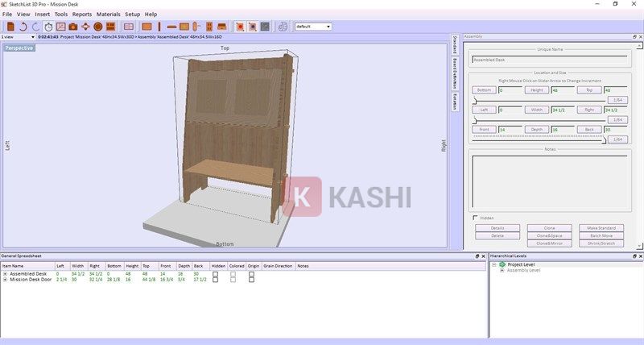Click the wireframe globe icon

click(x=283, y=27)
